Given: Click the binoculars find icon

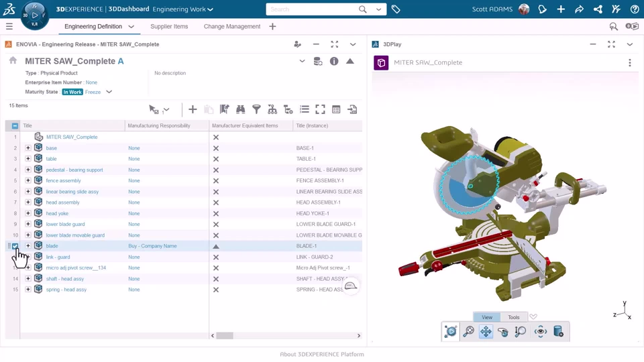Looking at the screenshot, I should click(240, 109).
